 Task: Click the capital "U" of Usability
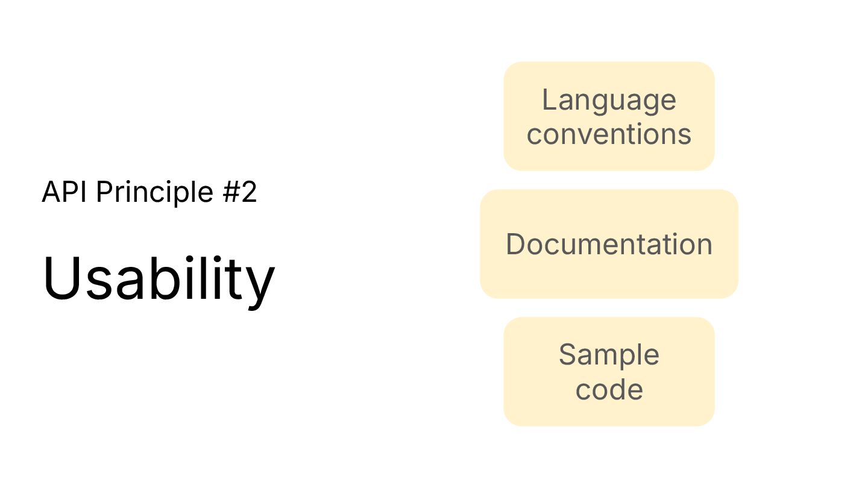coord(61,279)
